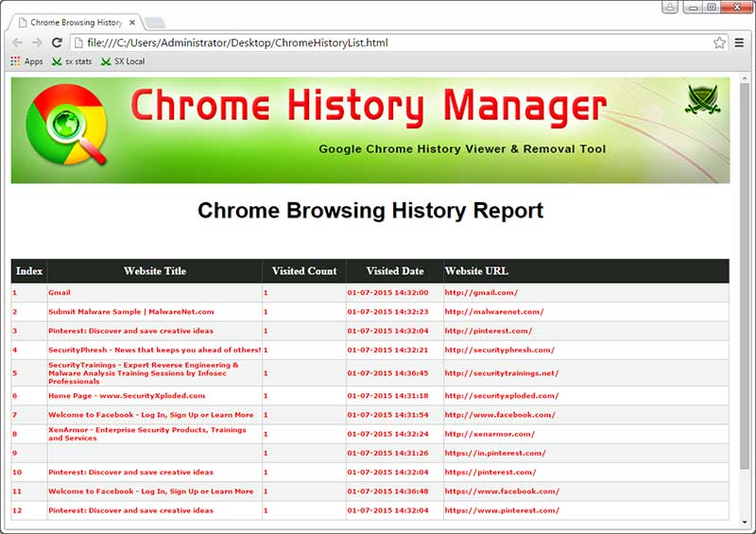This screenshot has width=756, height=534.
Task: Open the SX Local bookmark
Action: [x=123, y=61]
